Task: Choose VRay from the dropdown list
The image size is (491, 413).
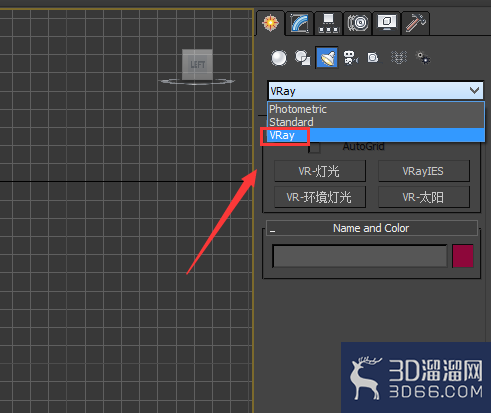Action: click(x=376, y=135)
